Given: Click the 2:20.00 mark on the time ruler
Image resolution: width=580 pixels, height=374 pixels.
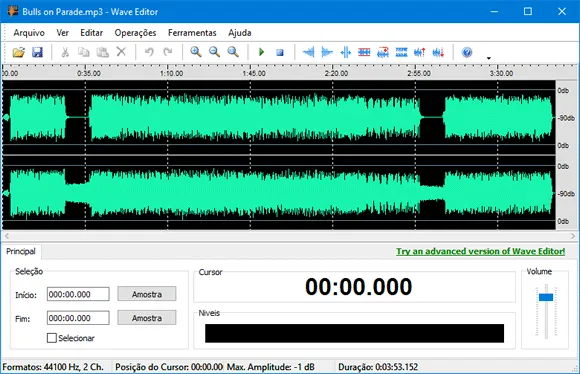Looking at the screenshot, I should click(336, 73).
